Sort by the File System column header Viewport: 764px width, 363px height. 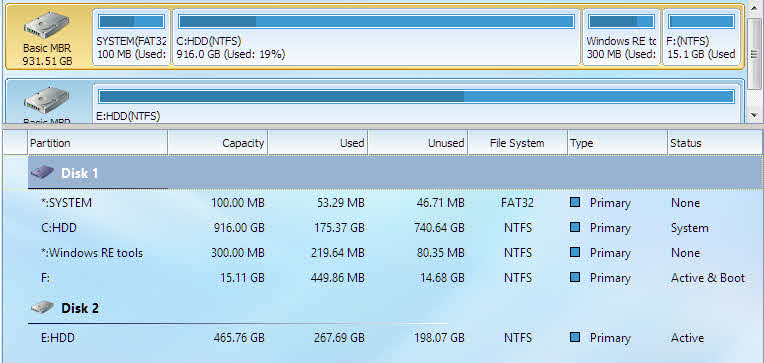(517, 143)
